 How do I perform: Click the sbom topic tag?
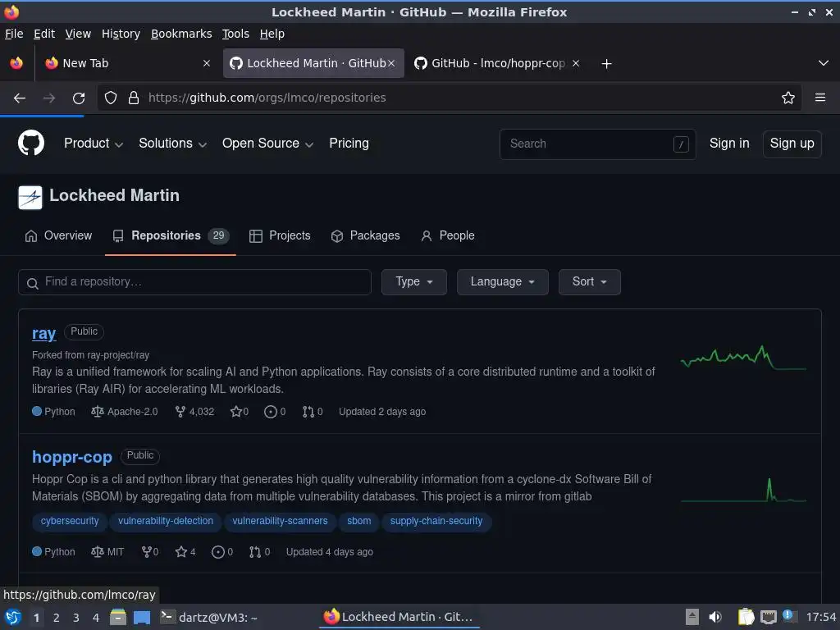359,521
